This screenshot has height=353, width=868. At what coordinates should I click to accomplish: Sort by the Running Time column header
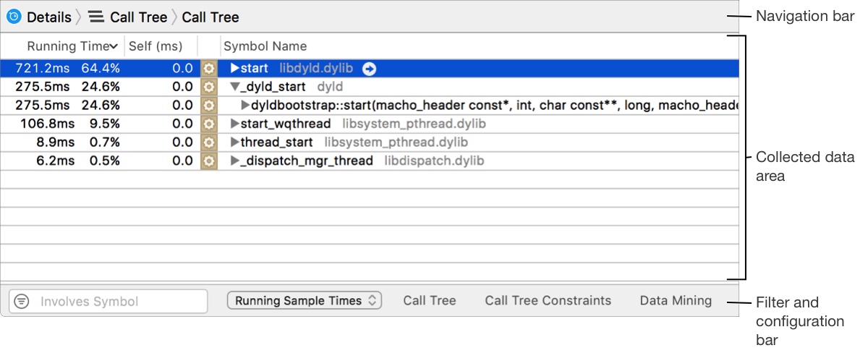[x=72, y=46]
